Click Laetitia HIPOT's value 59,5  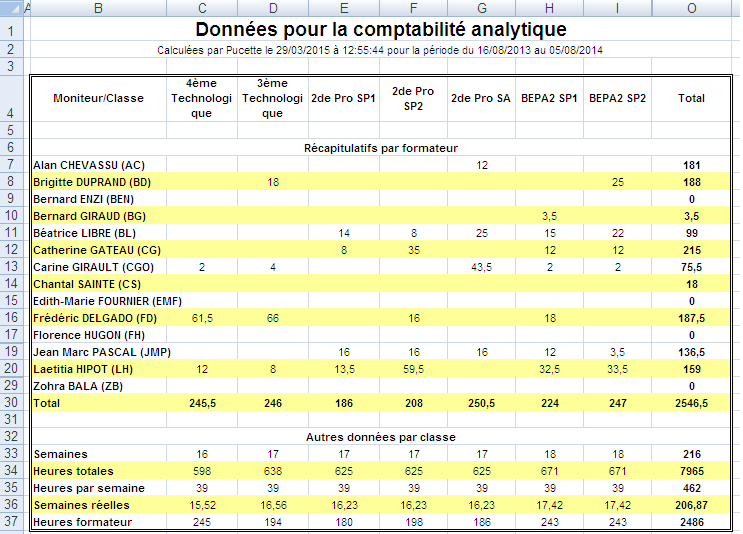pyautogui.click(x=413, y=369)
